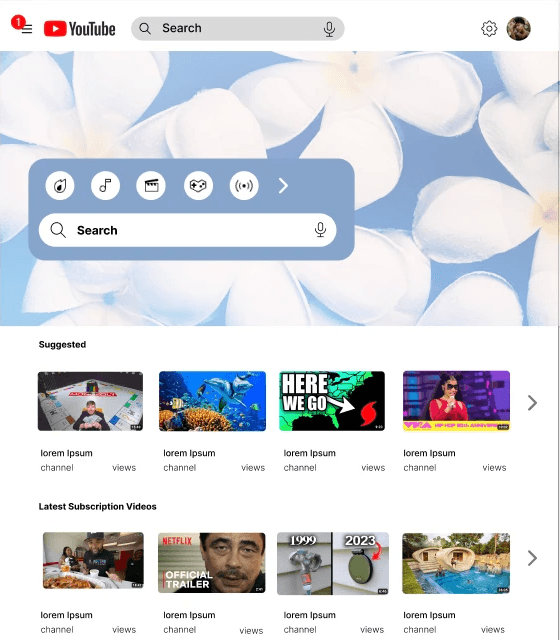This screenshot has width=560, height=640.
Task: Open the 1999 vs 2023 faucet thumbnail
Action: point(333,563)
